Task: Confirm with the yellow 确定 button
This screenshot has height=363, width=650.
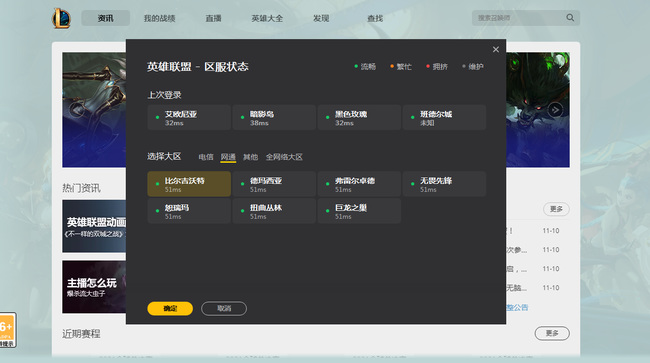Action: click(x=170, y=308)
